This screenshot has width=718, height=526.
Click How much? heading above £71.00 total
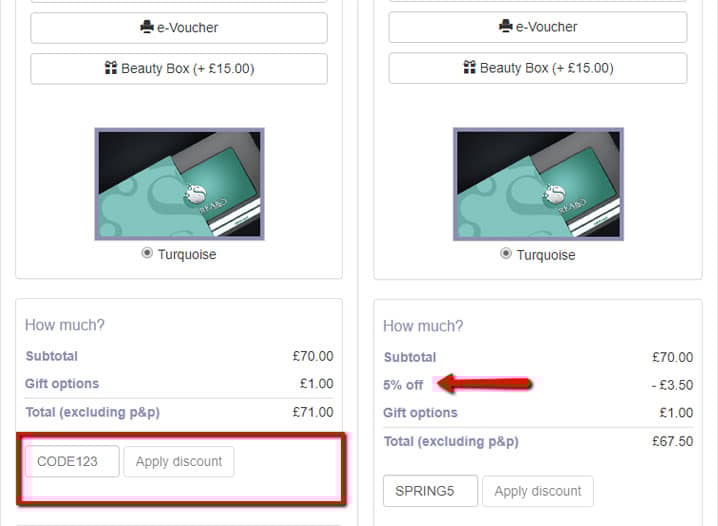coord(65,325)
